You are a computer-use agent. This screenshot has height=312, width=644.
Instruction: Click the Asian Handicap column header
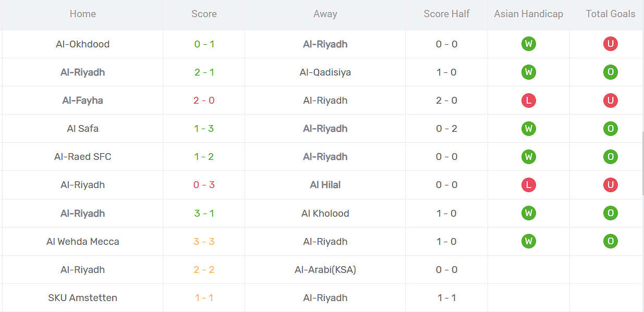[x=528, y=14]
